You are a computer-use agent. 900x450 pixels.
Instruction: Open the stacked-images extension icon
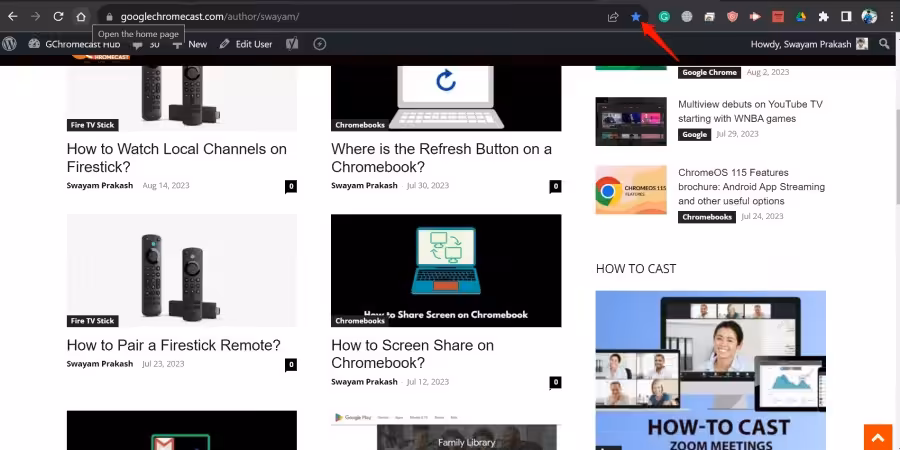pyautogui.click(x=709, y=17)
